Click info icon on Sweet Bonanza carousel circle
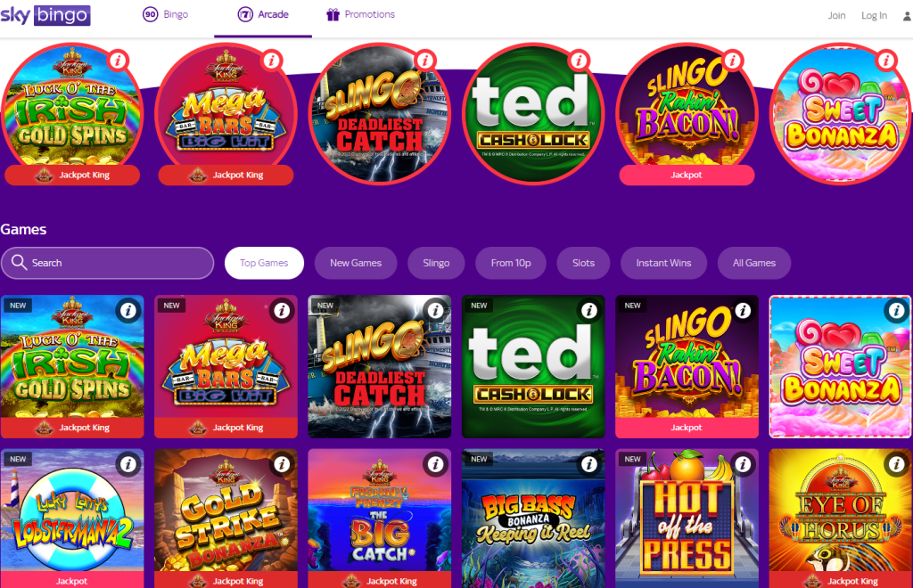The height and width of the screenshot is (588, 913). (885, 60)
